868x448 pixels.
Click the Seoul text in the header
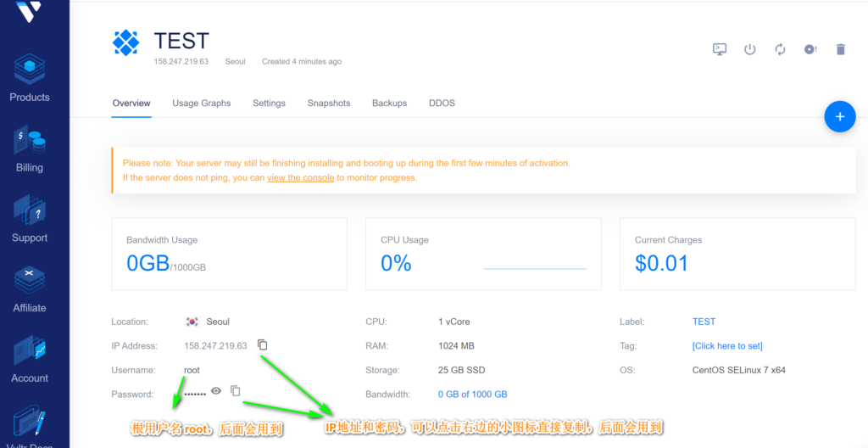click(x=236, y=62)
